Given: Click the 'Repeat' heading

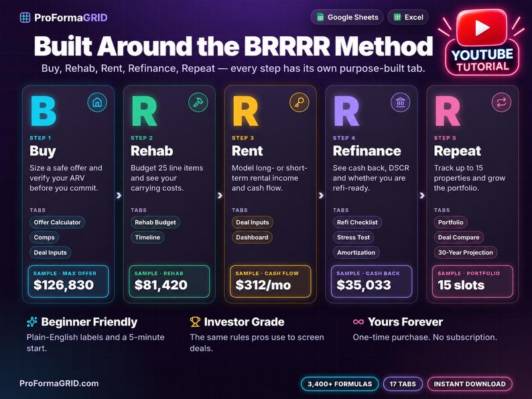Looking at the screenshot, I should (x=458, y=151).
